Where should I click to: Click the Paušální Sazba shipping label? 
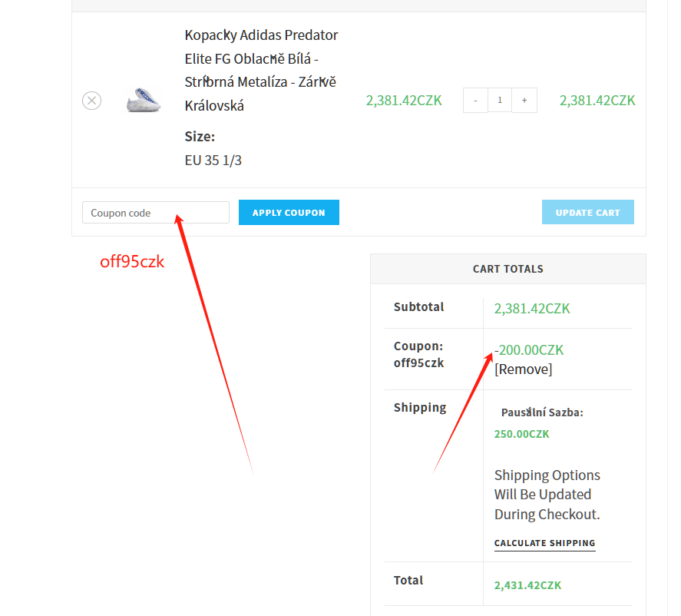coord(542,412)
